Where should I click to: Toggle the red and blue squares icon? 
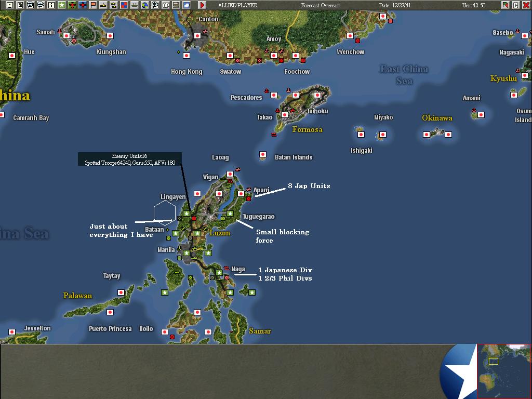124,5
